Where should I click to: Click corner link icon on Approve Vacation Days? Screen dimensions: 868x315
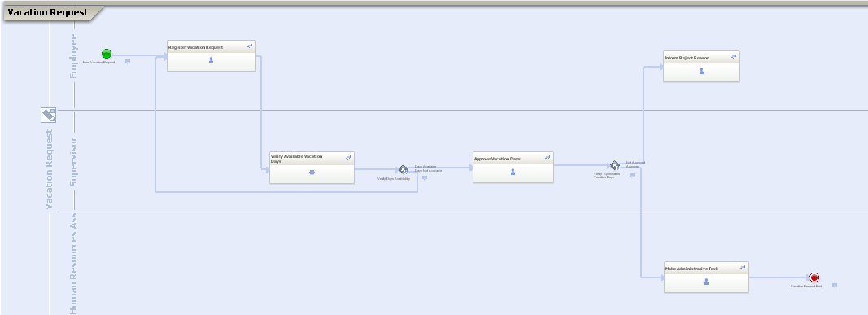pyautogui.click(x=547, y=157)
